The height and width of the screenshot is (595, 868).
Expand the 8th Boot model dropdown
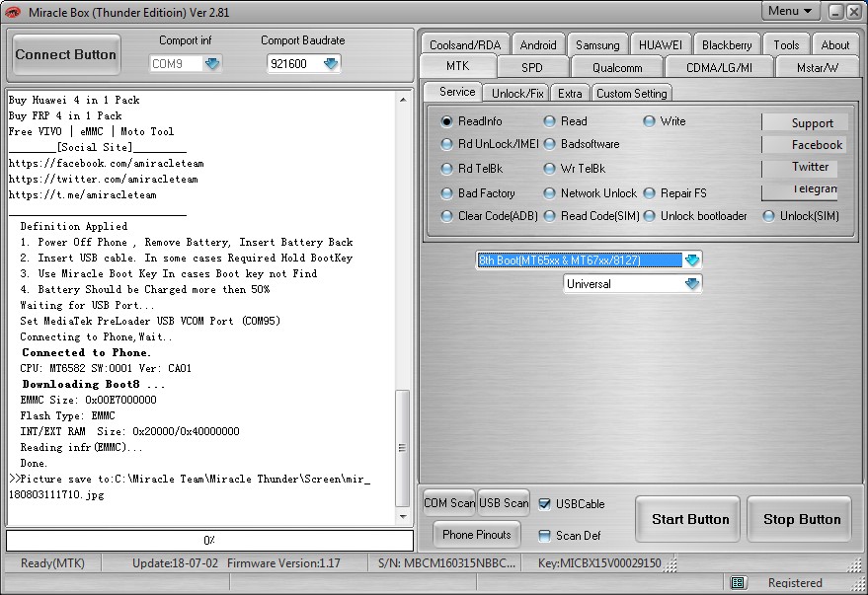pos(692,260)
